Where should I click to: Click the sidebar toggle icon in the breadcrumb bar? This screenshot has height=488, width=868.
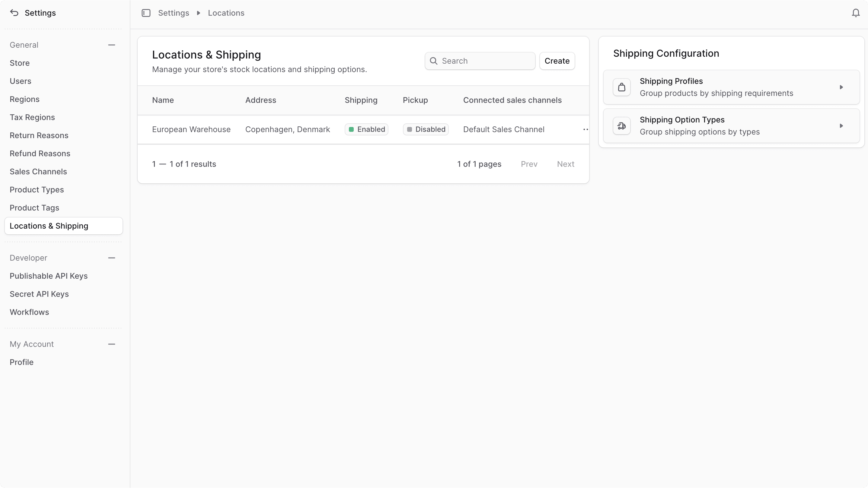coord(146,13)
